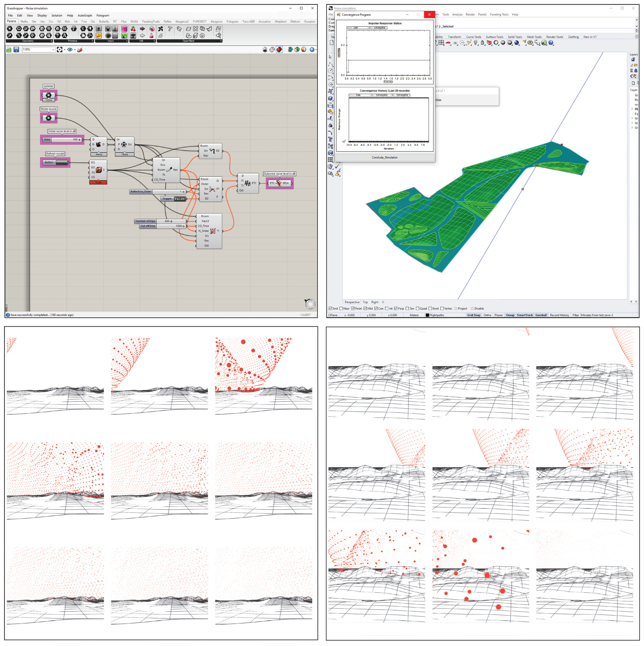Click the Refresh model Button component
The height and width of the screenshot is (646, 644).
tap(62, 163)
